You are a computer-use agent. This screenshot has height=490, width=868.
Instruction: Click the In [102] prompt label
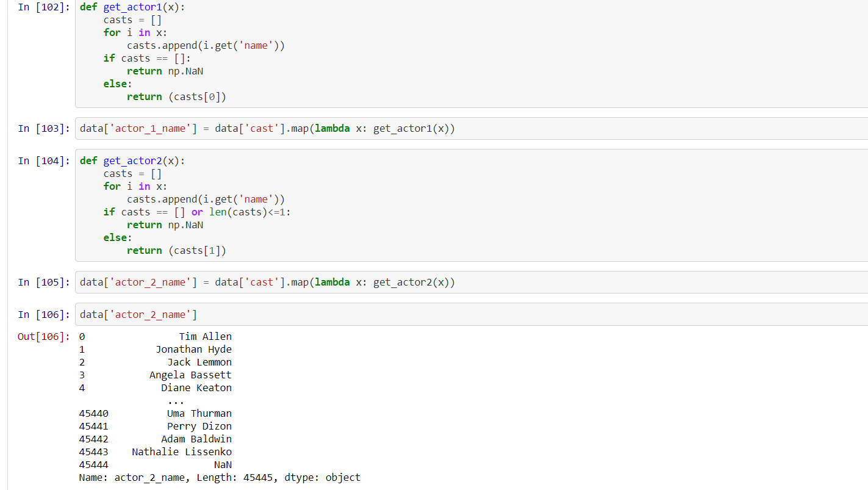click(x=44, y=7)
